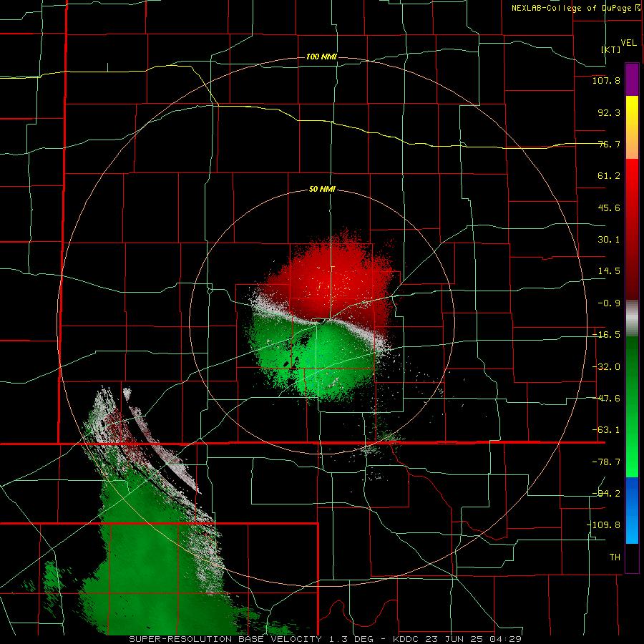Viewport: 644px width, 644px height.
Task: Click the 76.7 legend value
Action: click(609, 144)
